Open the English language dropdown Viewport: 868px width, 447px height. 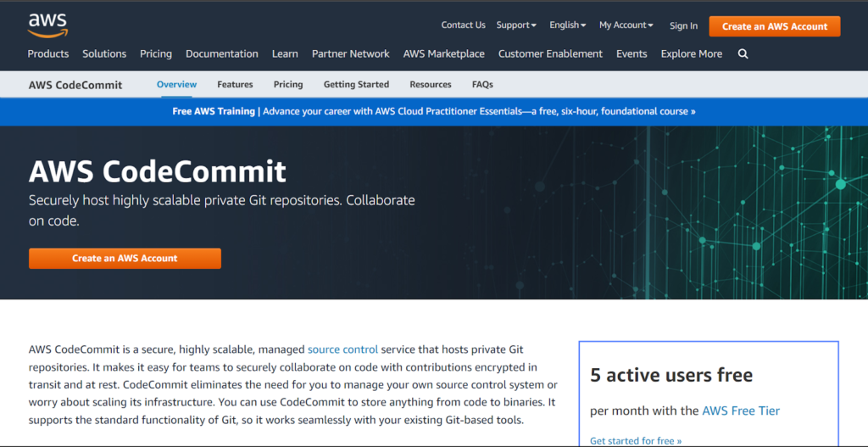pyautogui.click(x=567, y=25)
